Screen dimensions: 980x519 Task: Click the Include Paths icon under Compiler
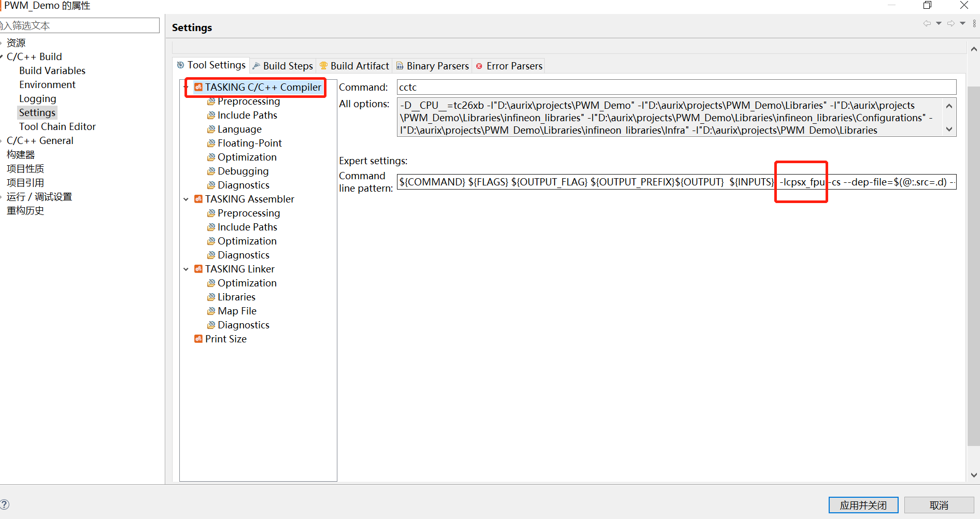(x=211, y=115)
